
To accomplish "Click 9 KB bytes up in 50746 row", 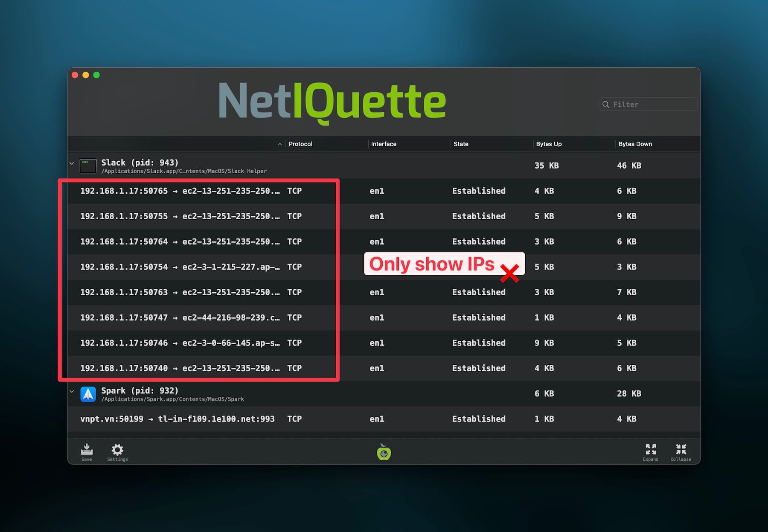I will pos(544,343).
